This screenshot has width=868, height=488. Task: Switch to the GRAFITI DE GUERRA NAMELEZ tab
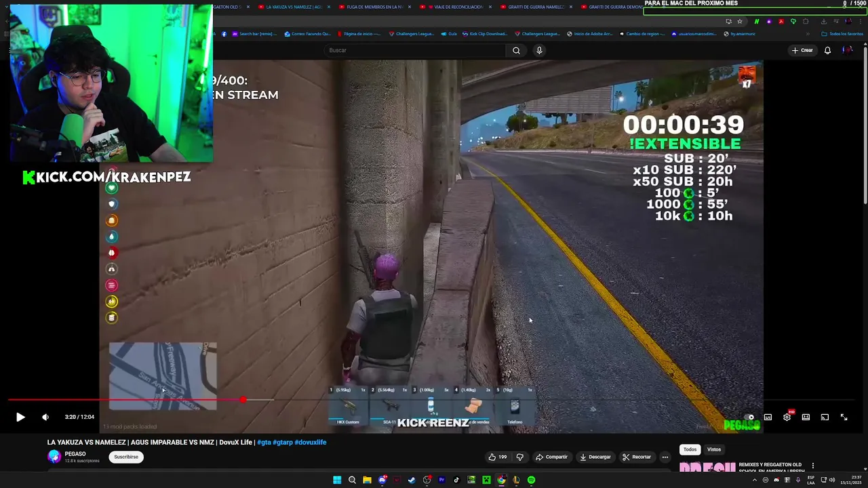point(536,7)
